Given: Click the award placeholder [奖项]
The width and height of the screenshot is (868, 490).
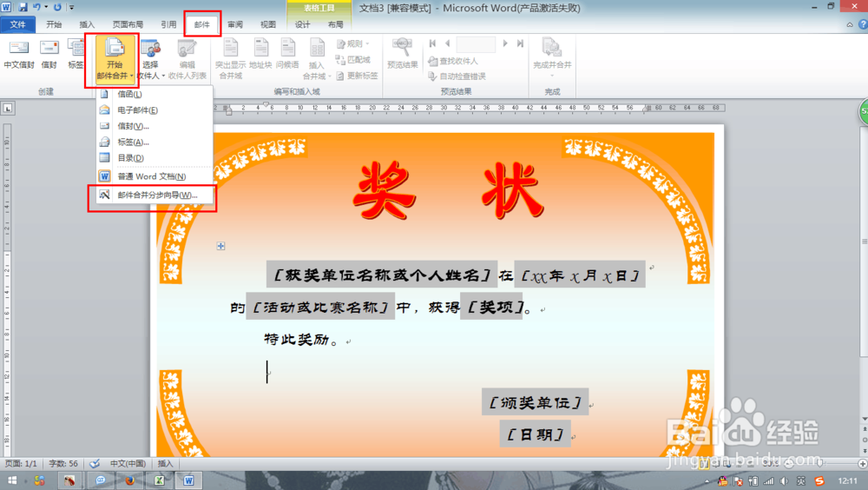Looking at the screenshot, I should pyautogui.click(x=491, y=307).
